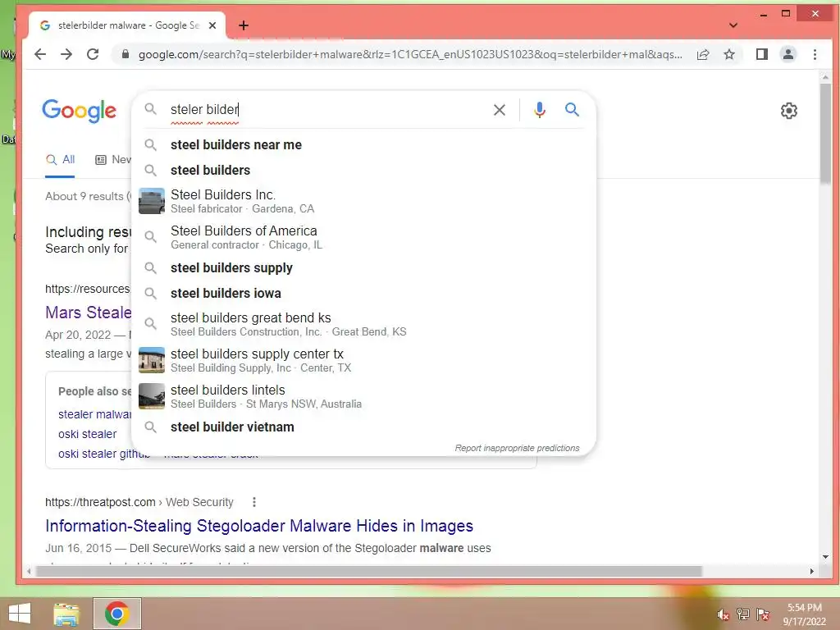
Task: Reload the current Google page
Action: (93, 54)
